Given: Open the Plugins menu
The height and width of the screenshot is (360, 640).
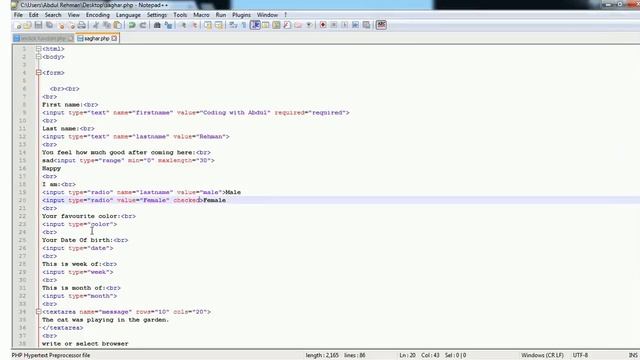Looking at the screenshot, I should (x=241, y=15).
